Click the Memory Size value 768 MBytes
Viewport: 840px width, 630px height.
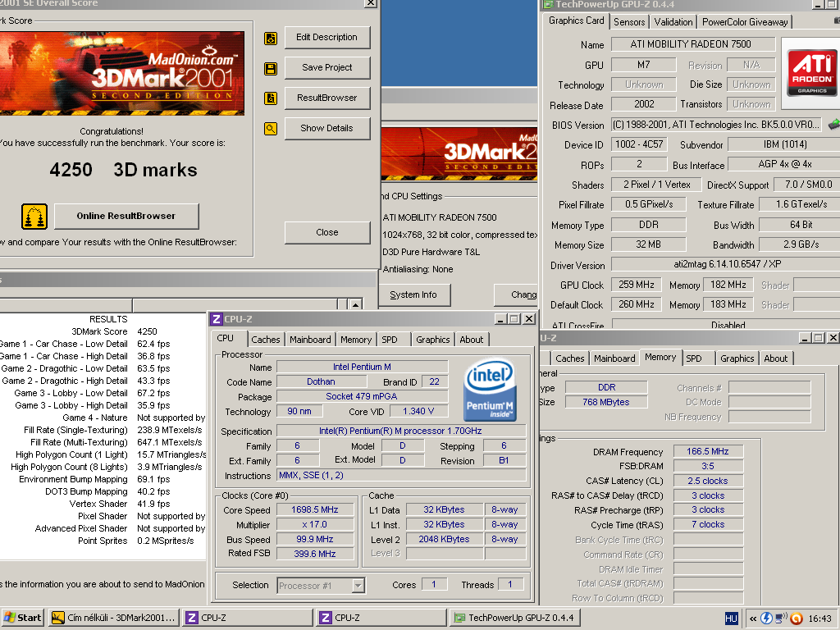606,402
